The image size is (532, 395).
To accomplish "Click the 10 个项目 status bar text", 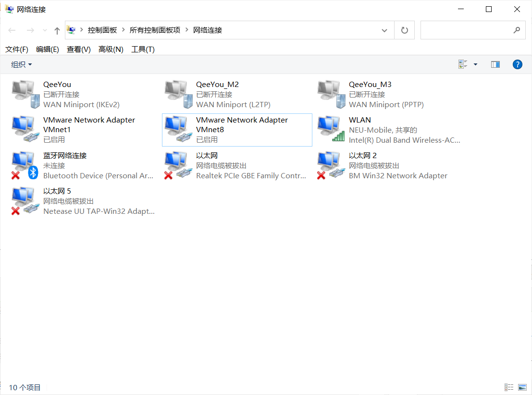I will 25,387.
